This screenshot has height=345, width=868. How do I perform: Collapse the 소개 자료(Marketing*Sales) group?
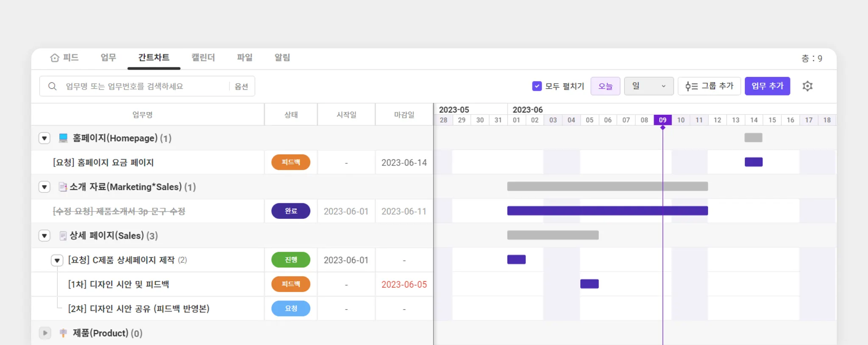pos(45,187)
